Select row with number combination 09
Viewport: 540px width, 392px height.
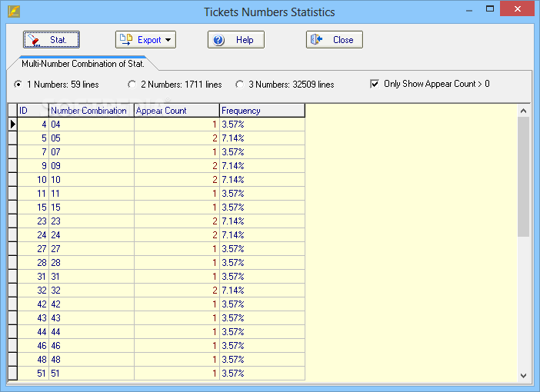pyautogui.click(x=161, y=165)
